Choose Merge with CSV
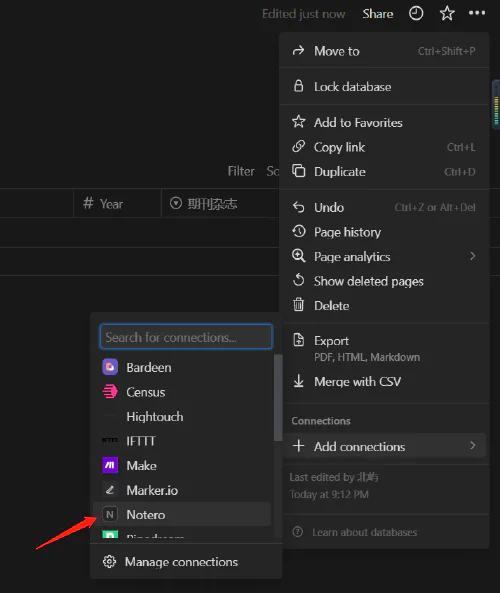Screen dimensions: 500x593 tap(384, 382)
